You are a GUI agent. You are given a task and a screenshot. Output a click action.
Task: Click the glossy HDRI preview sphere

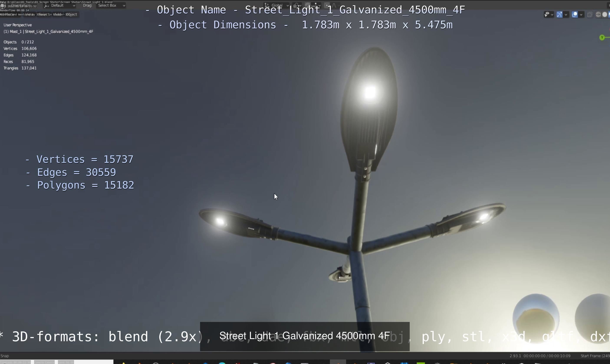[536, 319]
